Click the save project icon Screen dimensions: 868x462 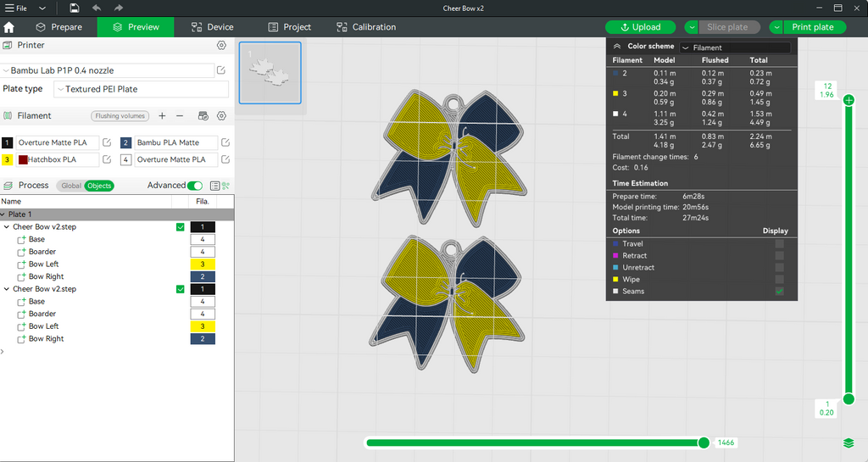click(75, 8)
